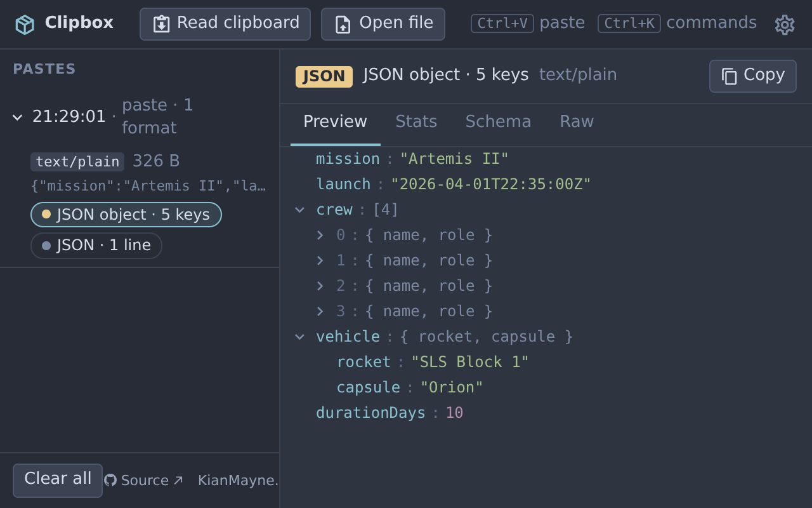Click the launch timestamp value

491,184
